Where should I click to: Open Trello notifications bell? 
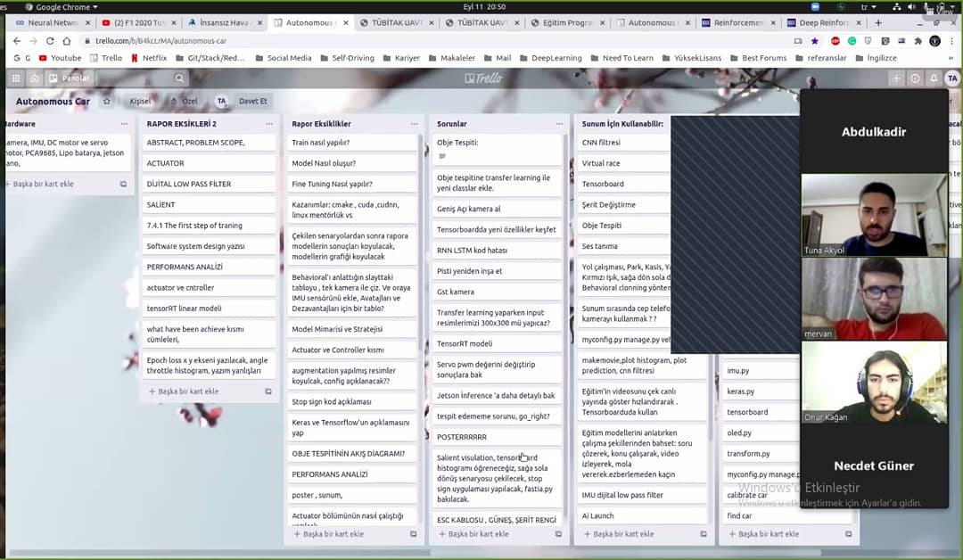click(934, 78)
